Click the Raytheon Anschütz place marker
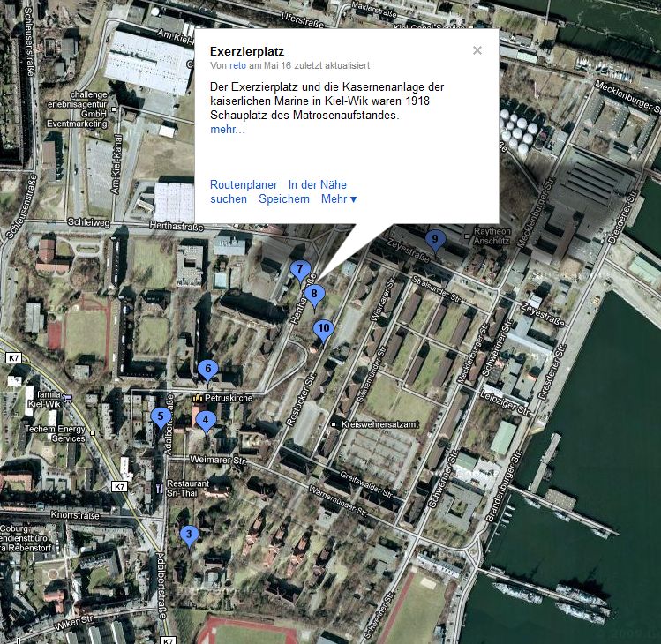Viewport: 661px width, 644px height. click(x=467, y=236)
